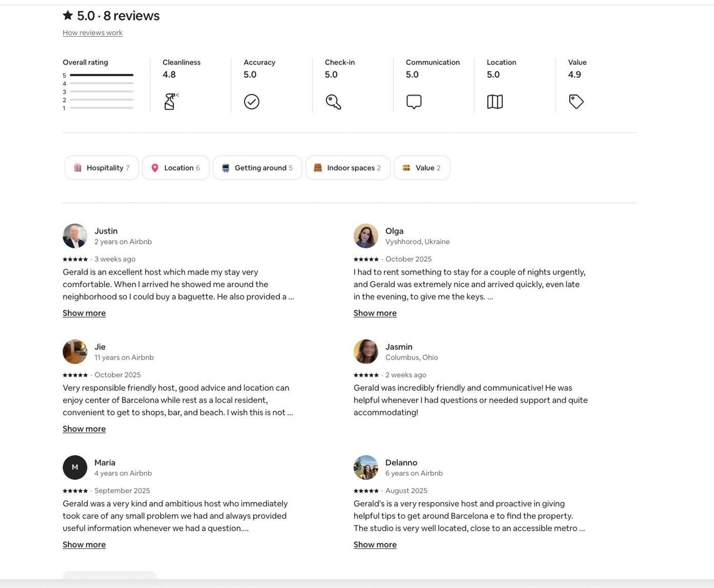
Task: Show more of Maria's review
Action: (84, 545)
